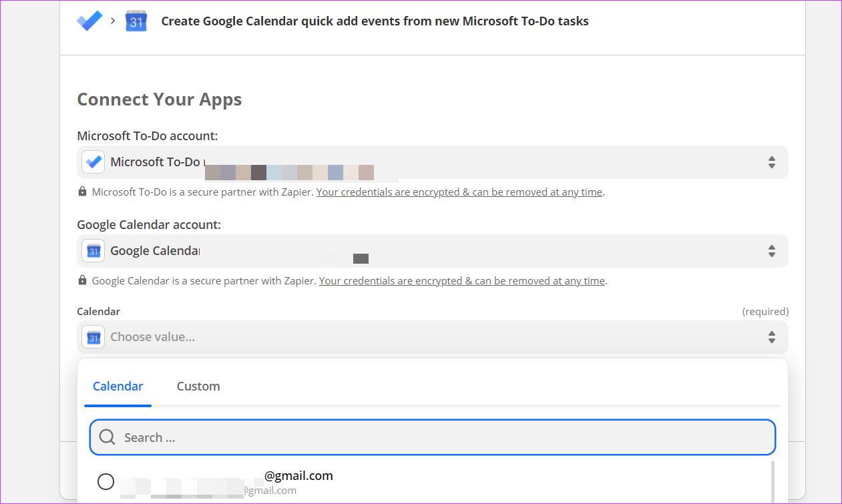Viewport: 842px width, 504px height.
Task: Expand the Calendar Choose value dropdown
Action: click(x=771, y=337)
